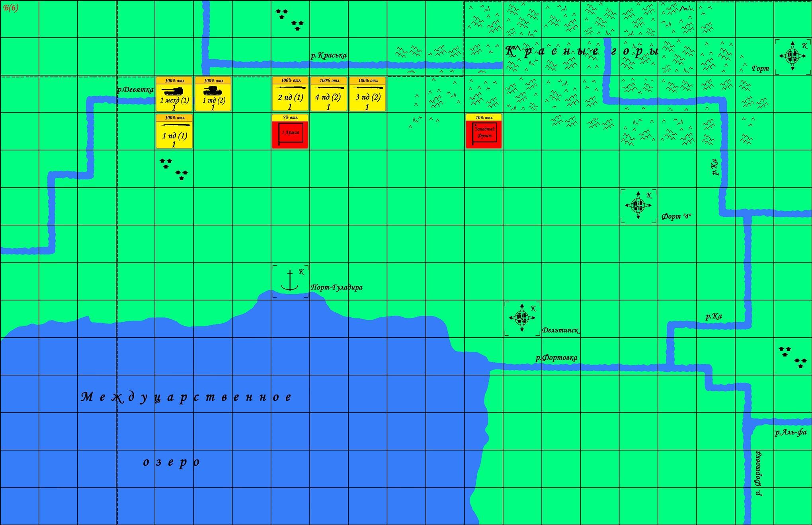Choose the 4 пд (2) infantry counter
The width and height of the screenshot is (812, 525).
click(328, 94)
